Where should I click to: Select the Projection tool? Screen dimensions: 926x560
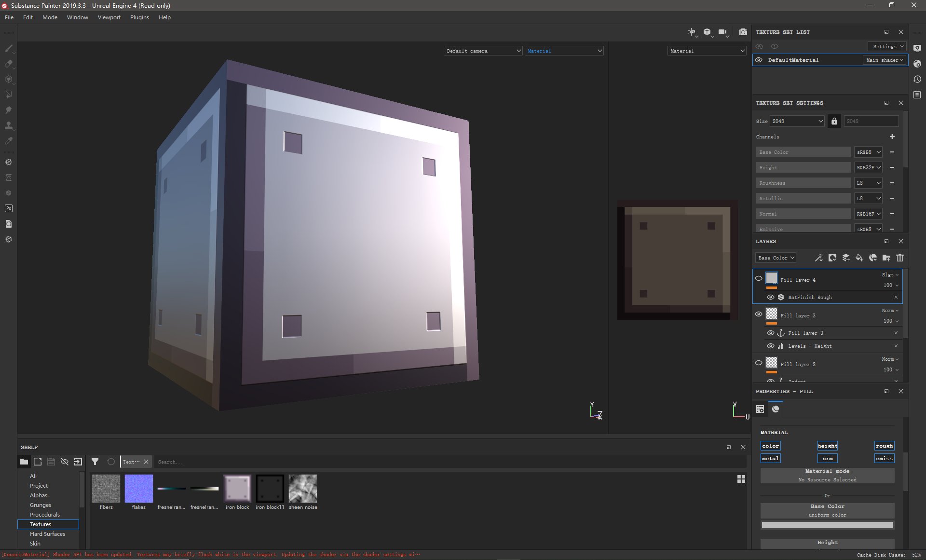[x=9, y=79]
